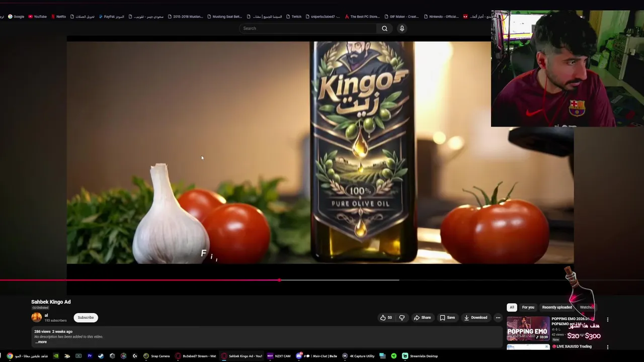Click the video title 'Sahbek Kingo Ad'
644x362 pixels.
point(51,302)
